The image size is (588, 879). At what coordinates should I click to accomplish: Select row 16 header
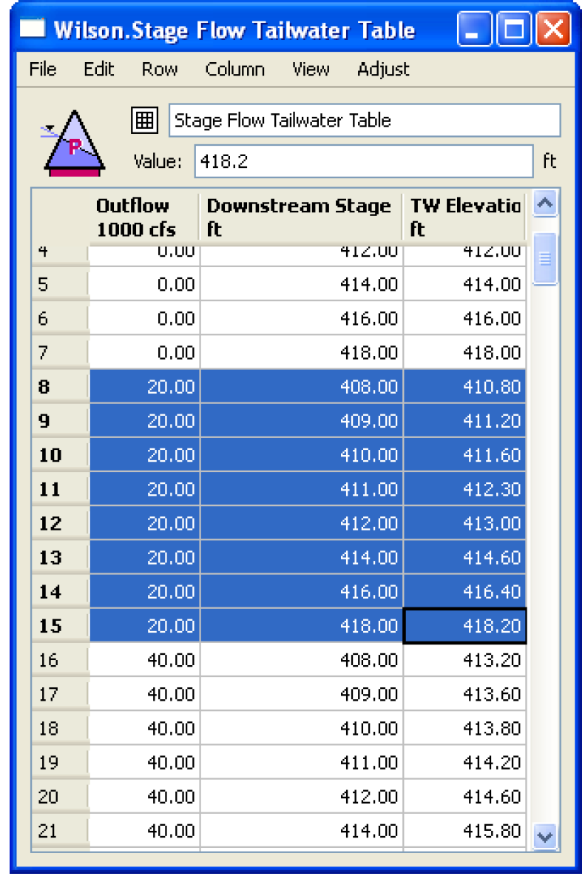pos(59,660)
